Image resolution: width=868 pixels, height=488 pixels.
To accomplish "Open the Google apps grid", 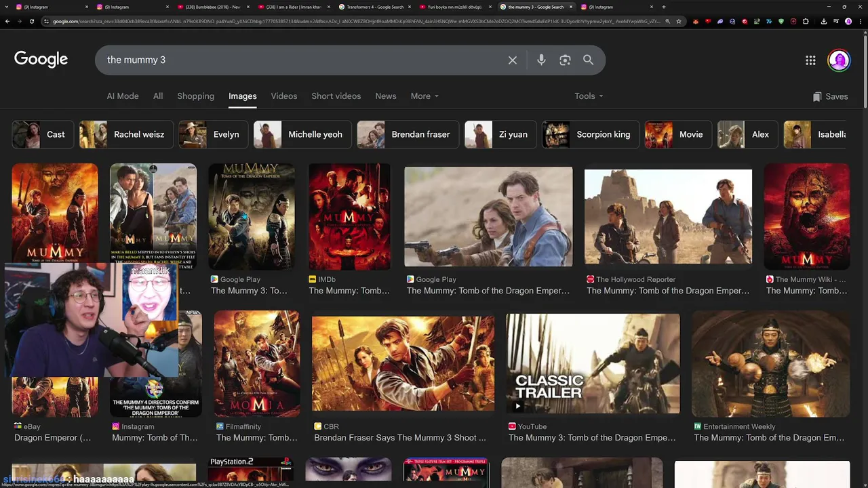I will (810, 60).
